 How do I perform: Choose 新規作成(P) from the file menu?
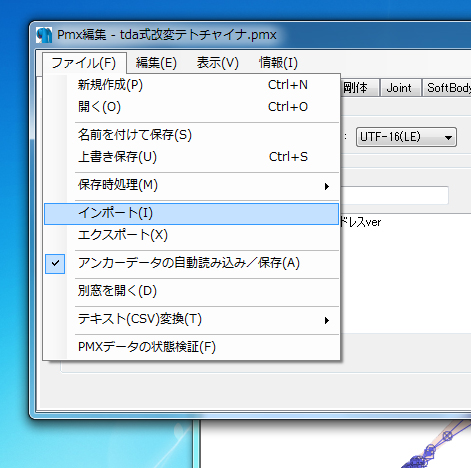[191, 85]
